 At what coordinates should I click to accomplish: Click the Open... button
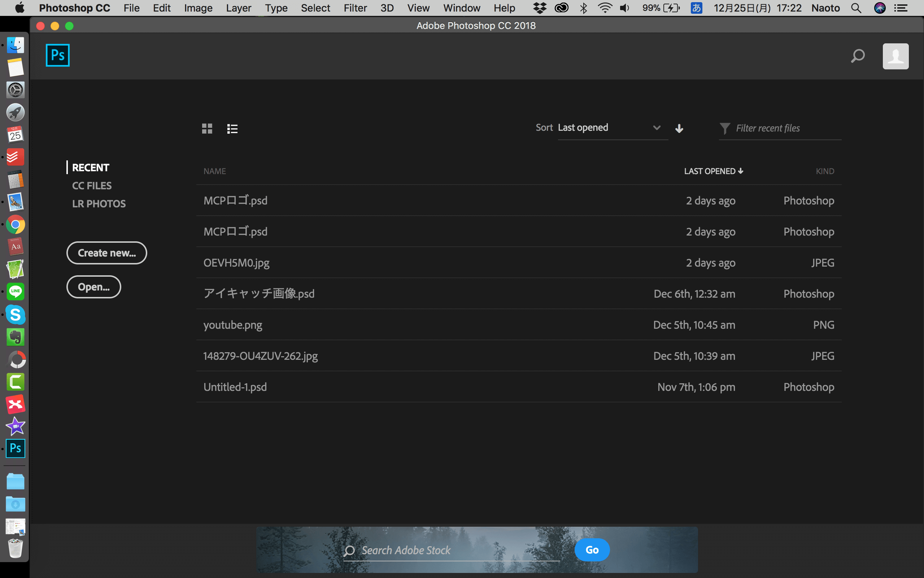[93, 287]
